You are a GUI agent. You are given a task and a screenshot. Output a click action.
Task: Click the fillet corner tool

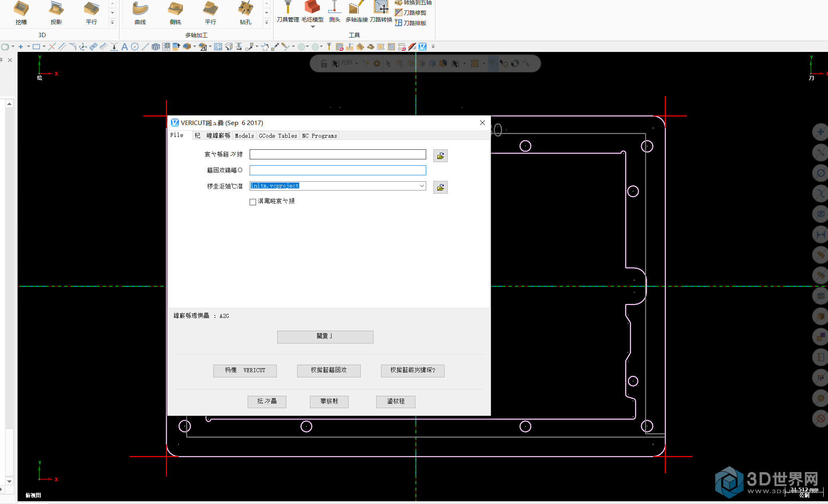[72, 47]
